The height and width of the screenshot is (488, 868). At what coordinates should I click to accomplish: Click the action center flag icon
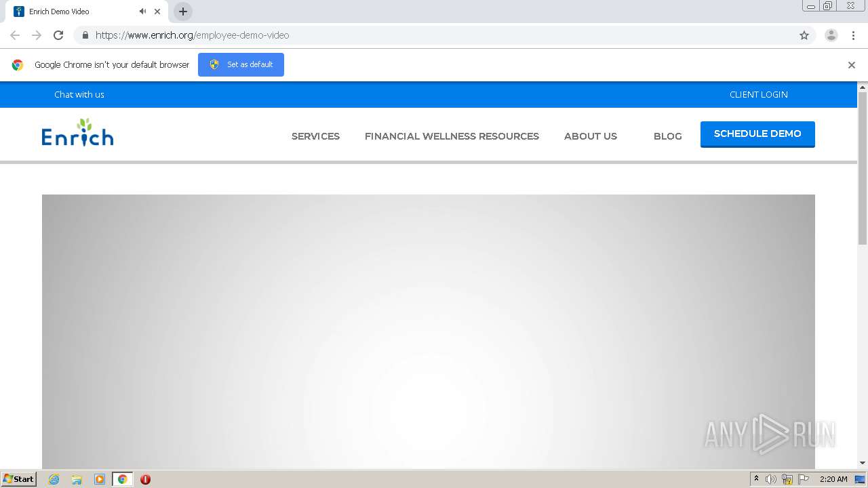[804, 479]
